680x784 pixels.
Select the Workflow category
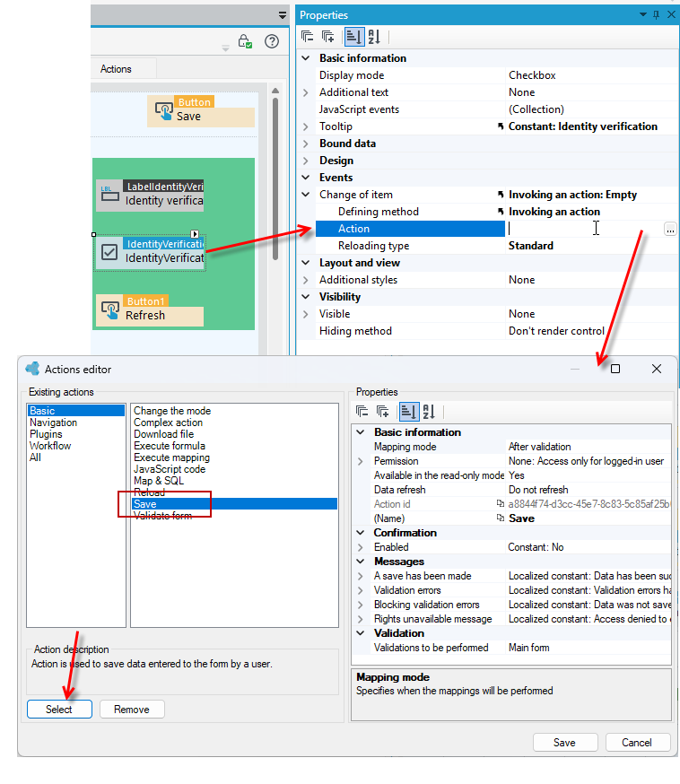click(50, 446)
